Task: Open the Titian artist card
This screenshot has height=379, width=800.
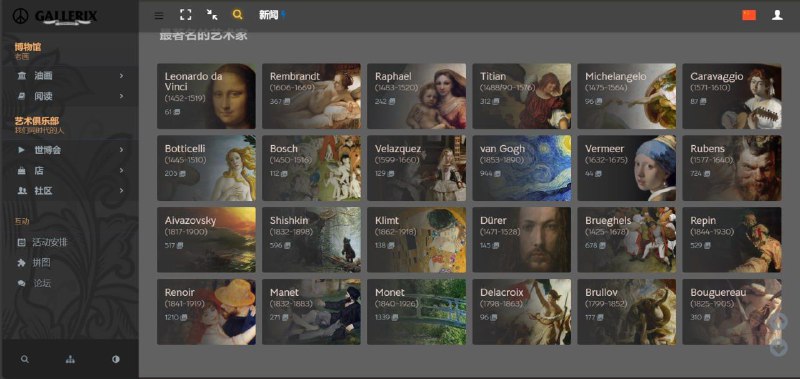Action: pyautogui.click(x=521, y=96)
